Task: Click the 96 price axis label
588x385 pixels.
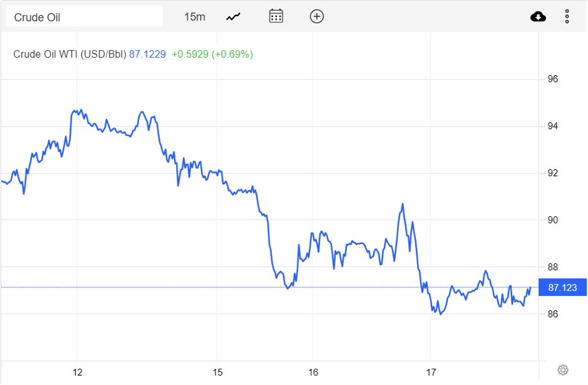Action: [x=552, y=79]
